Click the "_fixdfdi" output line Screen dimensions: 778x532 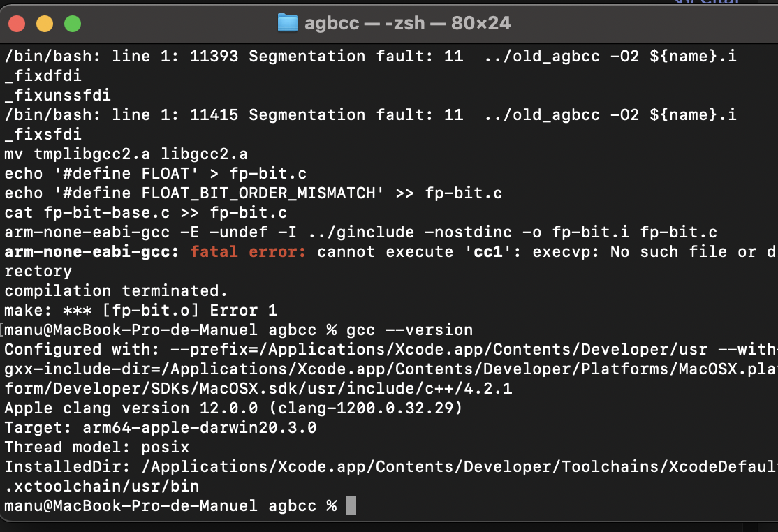(43, 75)
